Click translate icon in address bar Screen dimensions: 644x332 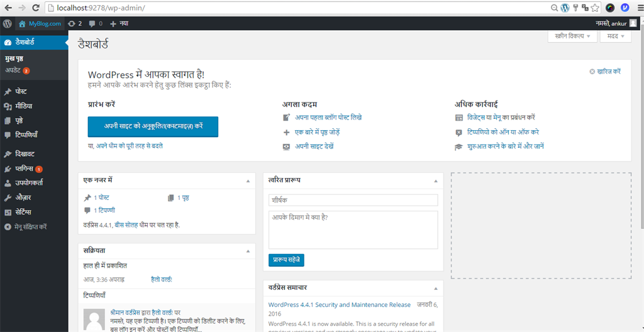(585, 8)
